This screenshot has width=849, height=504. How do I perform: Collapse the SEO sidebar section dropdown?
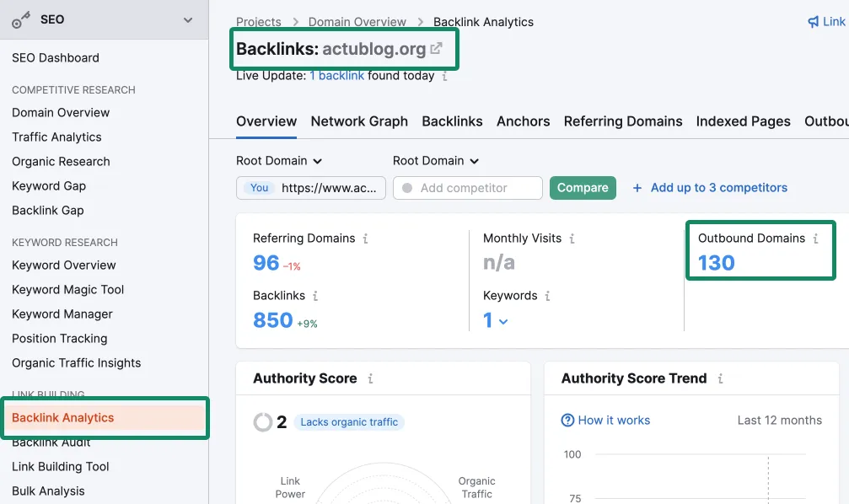pyautogui.click(x=188, y=19)
